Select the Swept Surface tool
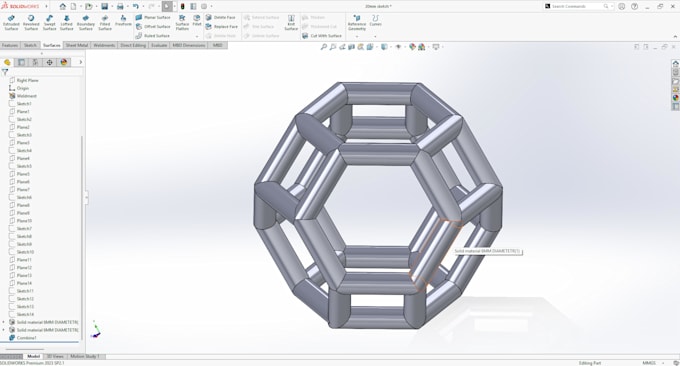Viewport: 680px width, 366px height. (49, 22)
